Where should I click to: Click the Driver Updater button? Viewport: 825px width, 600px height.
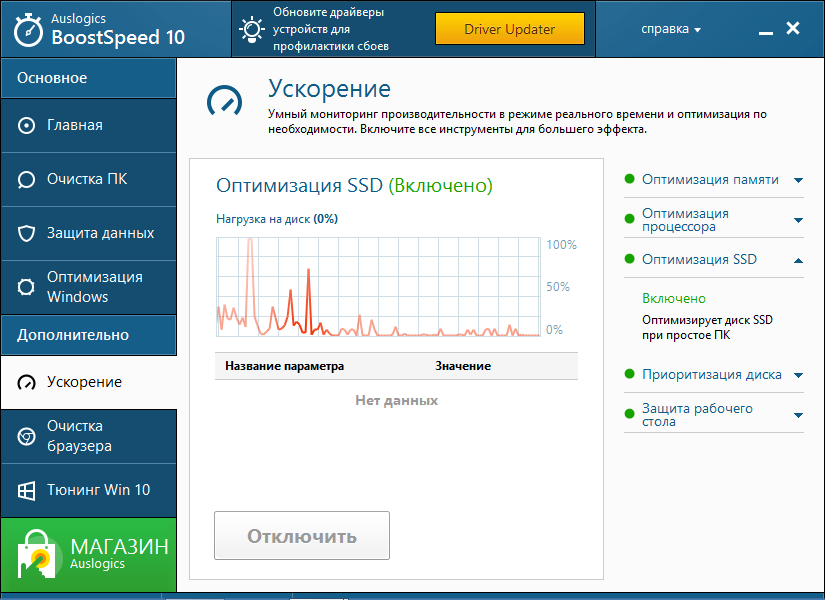510,29
